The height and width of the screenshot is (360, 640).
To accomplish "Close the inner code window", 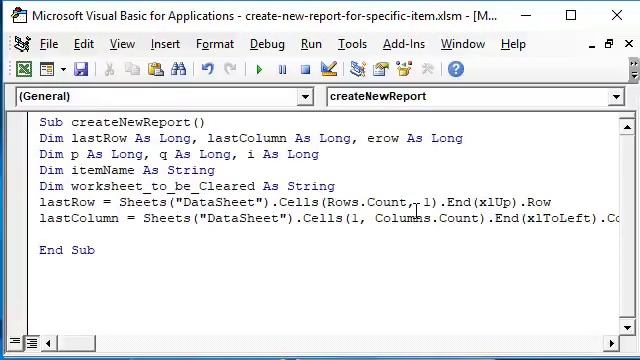I will pyautogui.click(x=629, y=44).
